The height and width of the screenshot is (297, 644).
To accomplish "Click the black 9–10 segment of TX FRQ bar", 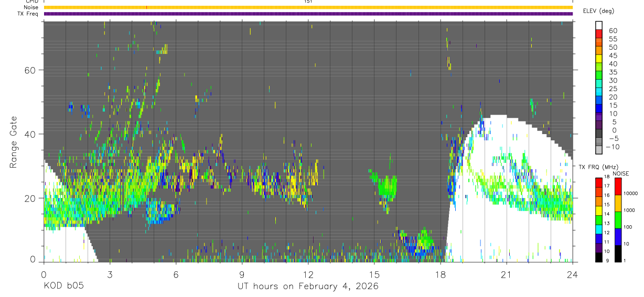I will (x=599, y=257).
